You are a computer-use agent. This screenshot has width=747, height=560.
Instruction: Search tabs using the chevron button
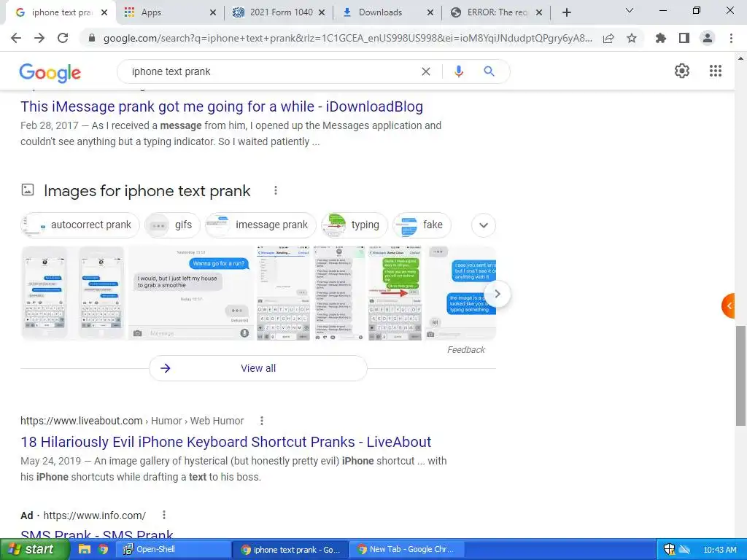(630, 10)
